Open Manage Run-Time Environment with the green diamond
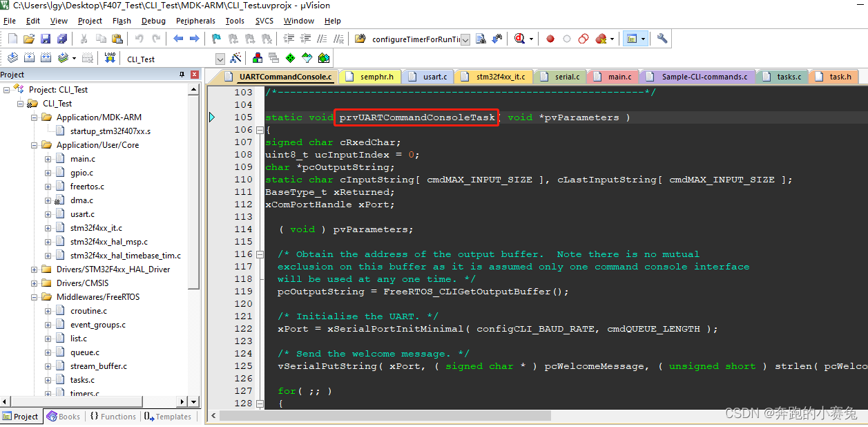This screenshot has height=427, width=868. tap(290, 58)
